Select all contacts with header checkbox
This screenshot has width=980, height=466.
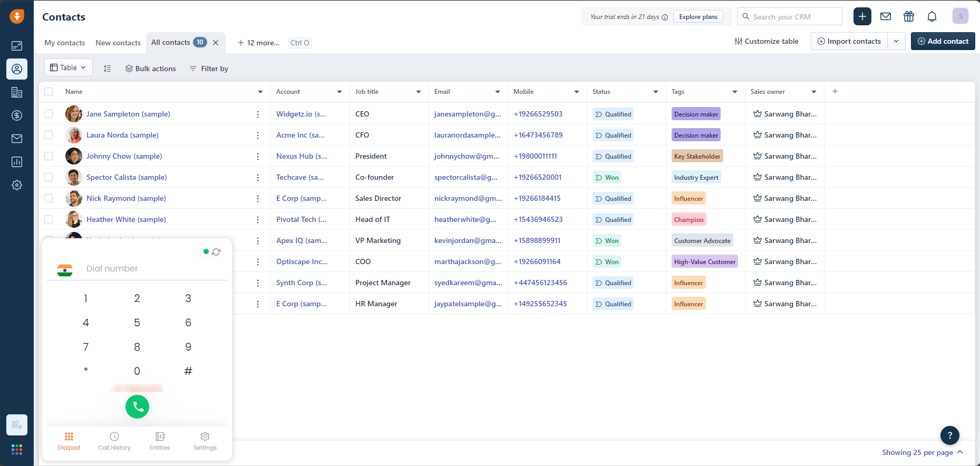coord(48,92)
